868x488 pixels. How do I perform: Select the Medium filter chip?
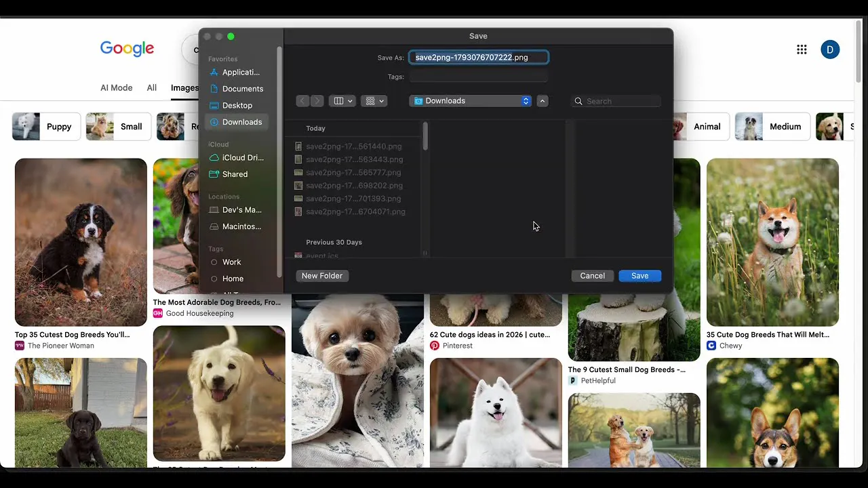pos(772,127)
